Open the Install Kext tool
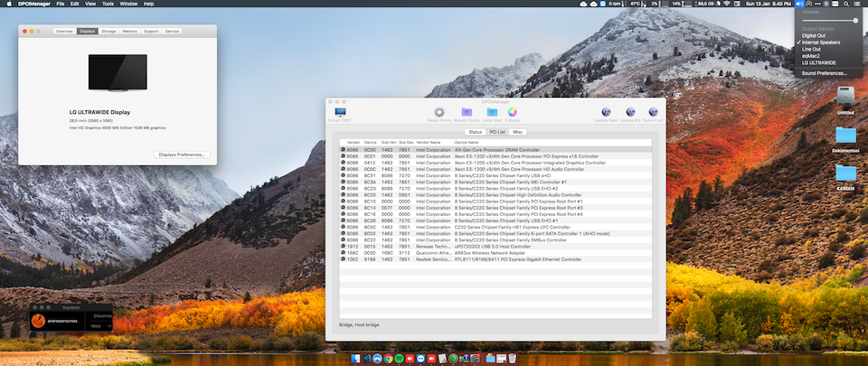Image resolution: width=868 pixels, height=366 pixels. coord(492,112)
